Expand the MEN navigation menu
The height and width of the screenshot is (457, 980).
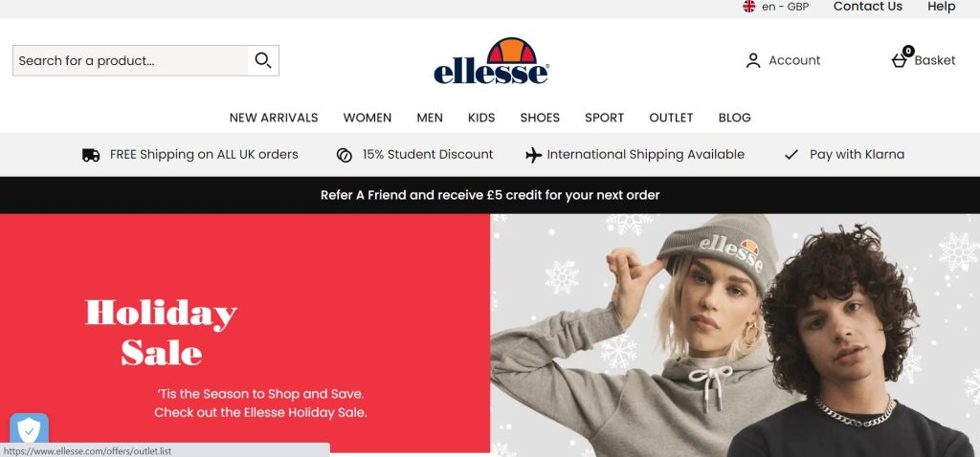[x=430, y=118]
